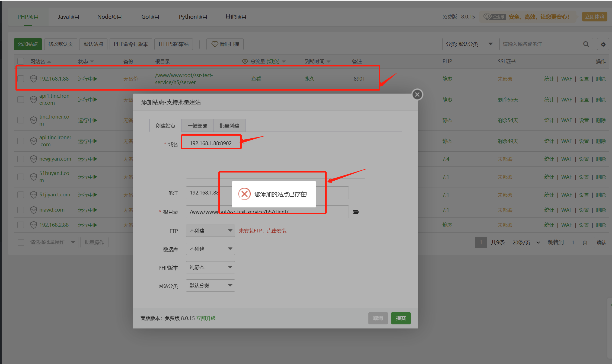Click the 修改默认页 button
This screenshot has width=612, height=364.
(61, 44)
